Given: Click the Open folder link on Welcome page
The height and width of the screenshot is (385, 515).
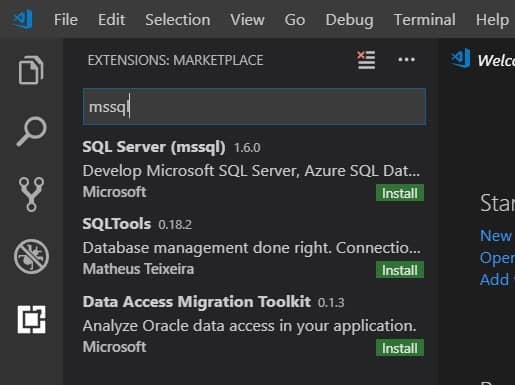Looking at the screenshot, I should tap(497, 258).
